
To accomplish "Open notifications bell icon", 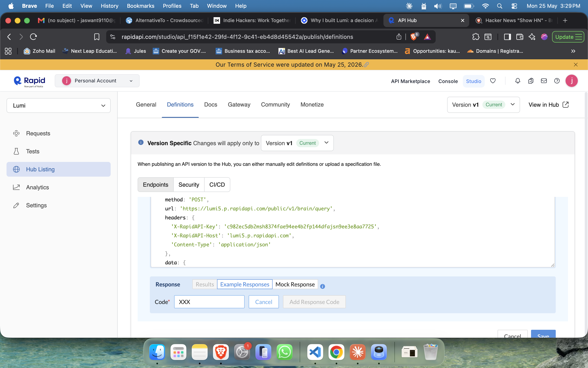I will 518,81.
